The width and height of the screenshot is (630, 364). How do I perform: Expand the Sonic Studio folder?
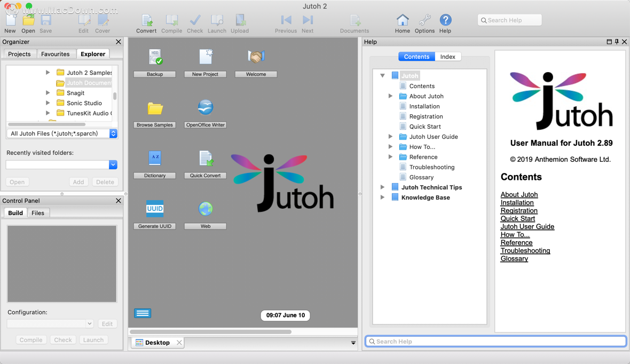coord(48,103)
